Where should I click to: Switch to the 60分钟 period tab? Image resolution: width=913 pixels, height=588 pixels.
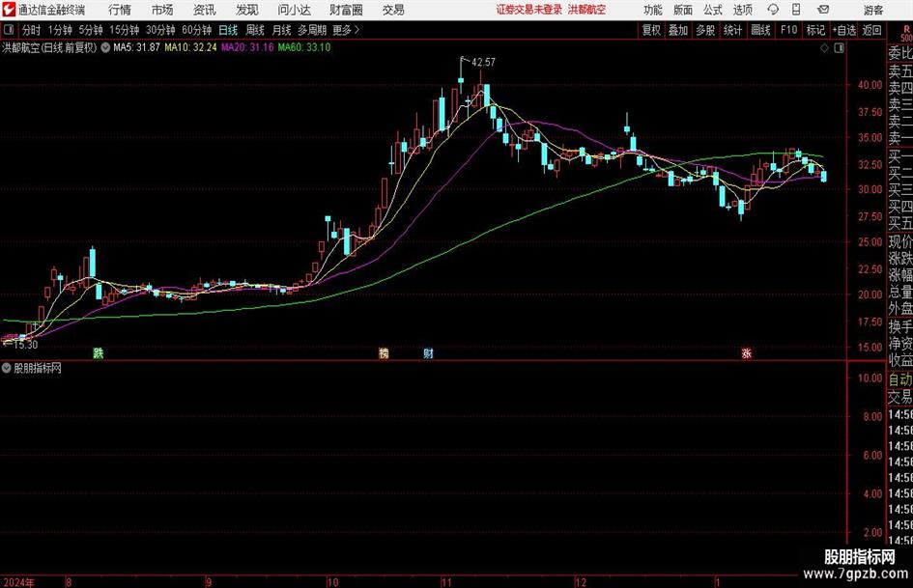196,30
